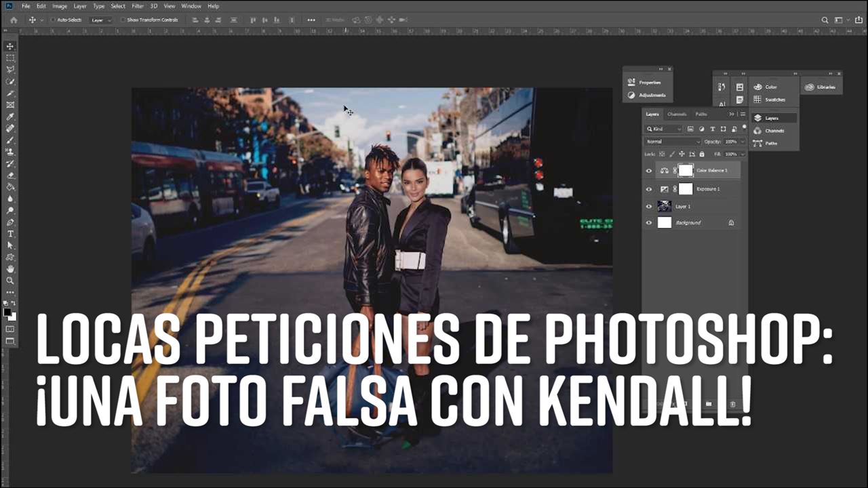Toggle layer filtering on/off switch

(744, 127)
